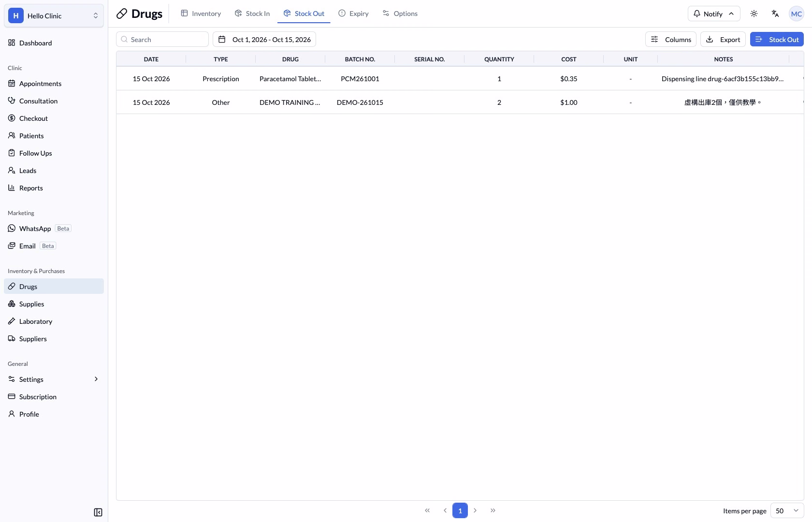Screen dimensions: 812x522
Task: Toggle light/dark theme sun icon
Action: click(754, 14)
